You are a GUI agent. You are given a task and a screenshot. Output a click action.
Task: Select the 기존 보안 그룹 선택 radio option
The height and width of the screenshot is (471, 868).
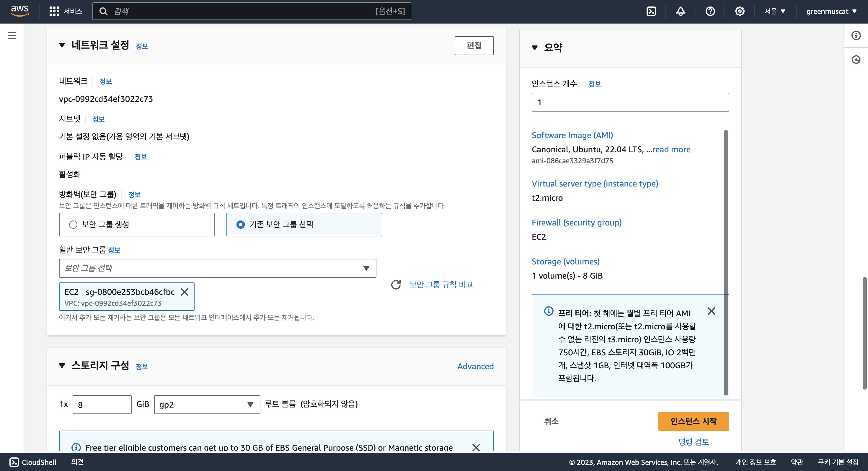tap(240, 225)
